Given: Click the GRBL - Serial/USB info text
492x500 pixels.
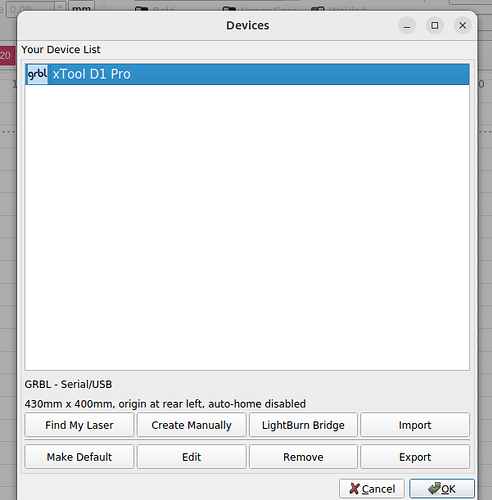Looking at the screenshot, I should (68, 384).
